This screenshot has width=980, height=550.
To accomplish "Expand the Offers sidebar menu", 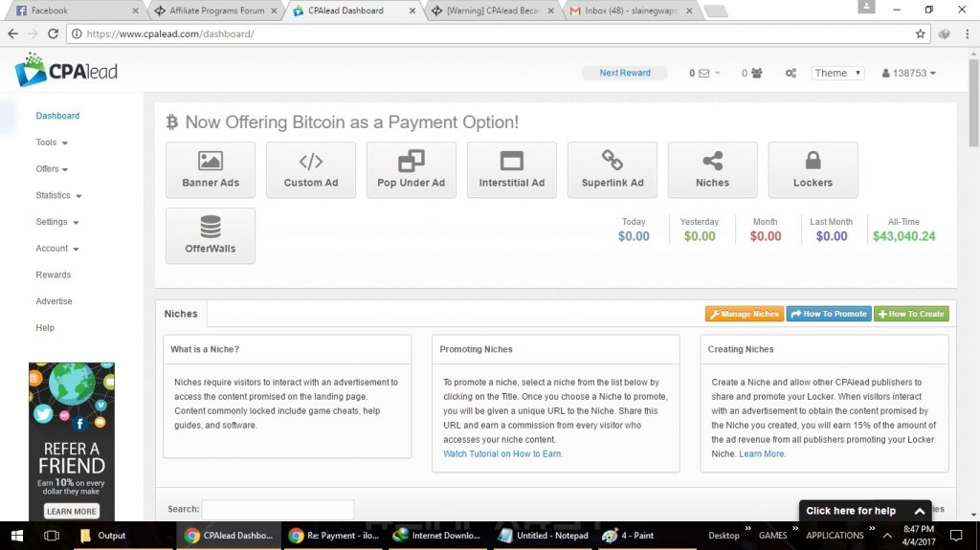I will [52, 168].
